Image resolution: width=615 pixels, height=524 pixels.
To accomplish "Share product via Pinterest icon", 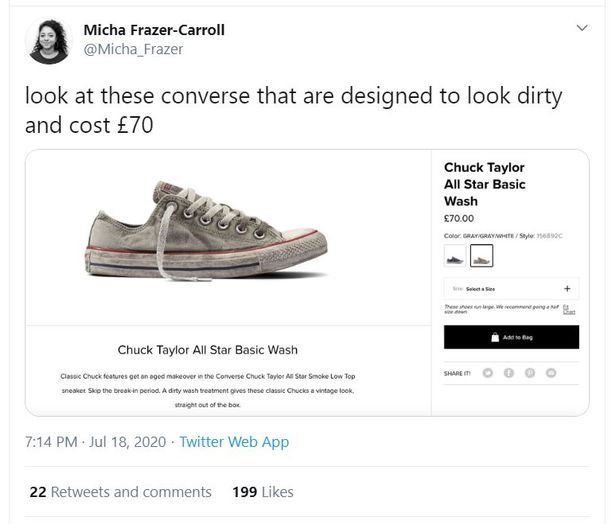I will pyautogui.click(x=530, y=373).
